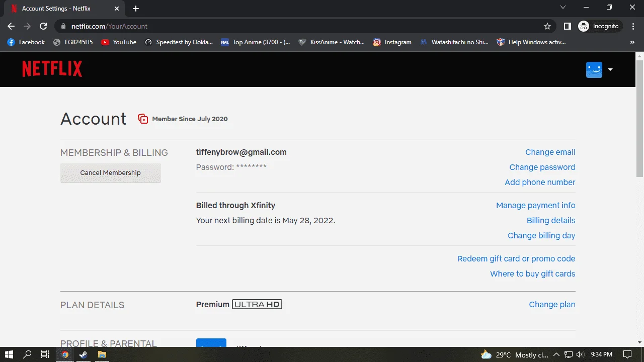The image size is (644, 362).
Task: Click the Billed through Xfinity text
Action: point(235,205)
